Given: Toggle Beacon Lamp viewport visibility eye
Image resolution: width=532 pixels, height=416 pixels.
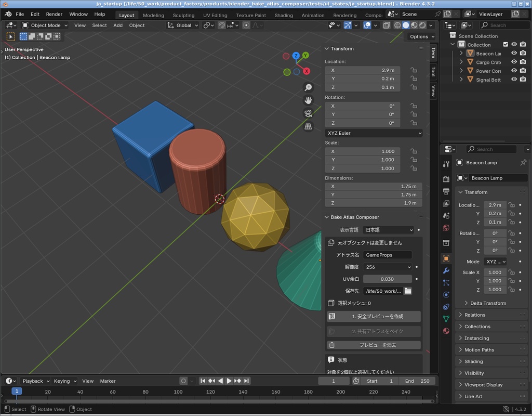Looking at the screenshot, I should tap(514, 53).
